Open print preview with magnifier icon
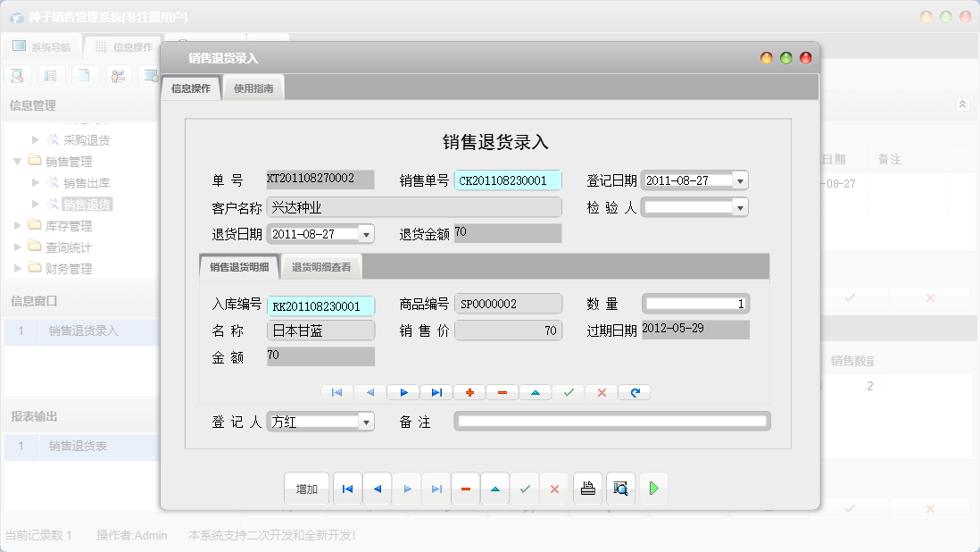The height and width of the screenshot is (552, 980). 620,489
